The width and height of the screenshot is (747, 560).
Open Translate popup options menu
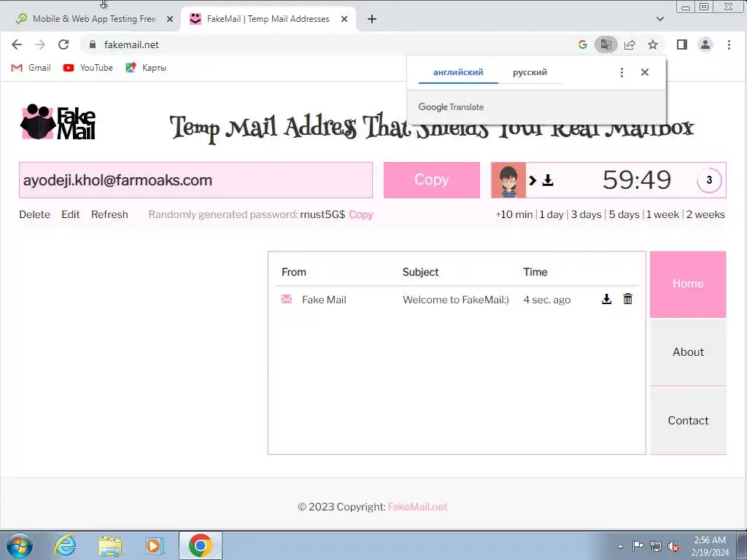(622, 72)
